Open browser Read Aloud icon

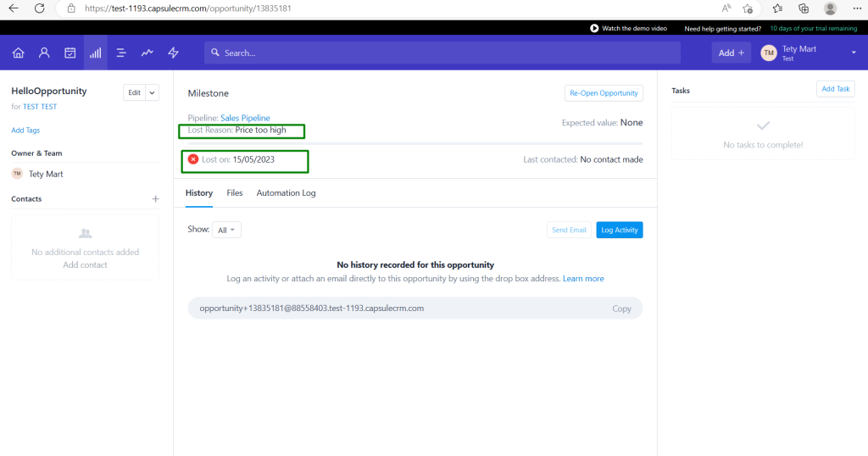pos(726,8)
